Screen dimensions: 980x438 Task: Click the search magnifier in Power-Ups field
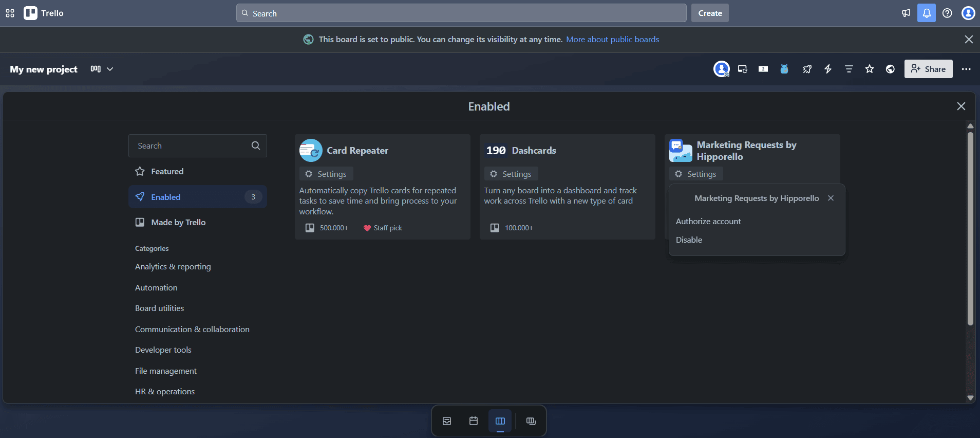256,145
